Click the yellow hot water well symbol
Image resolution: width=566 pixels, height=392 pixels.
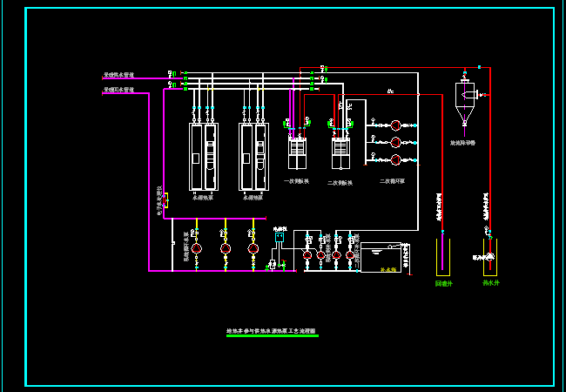point(489,256)
